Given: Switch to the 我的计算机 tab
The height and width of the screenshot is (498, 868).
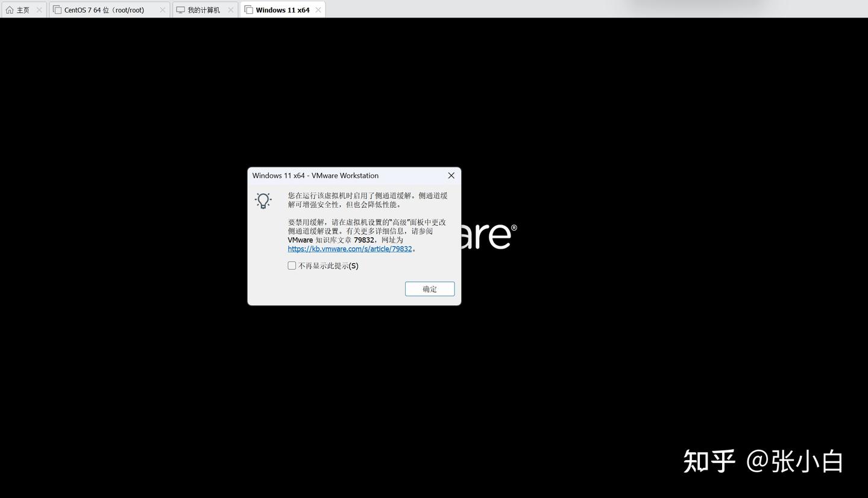Looking at the screenshot, I should [x=206, y=10].
